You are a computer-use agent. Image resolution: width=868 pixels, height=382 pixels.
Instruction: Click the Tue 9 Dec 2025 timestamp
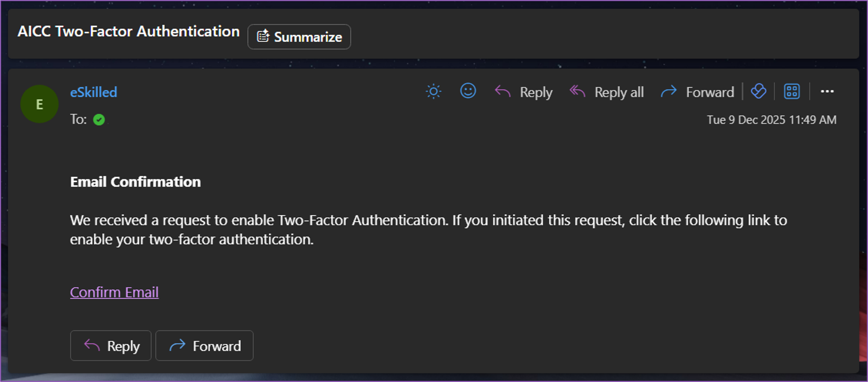pos(772,120)
